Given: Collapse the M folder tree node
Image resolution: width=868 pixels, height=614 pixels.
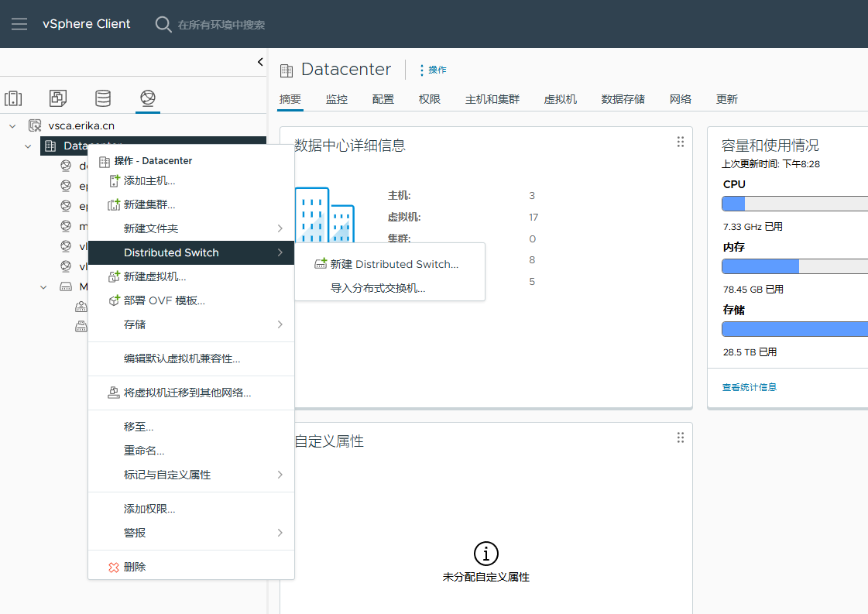Looking at the screenshot, I should tap(43, 286).
